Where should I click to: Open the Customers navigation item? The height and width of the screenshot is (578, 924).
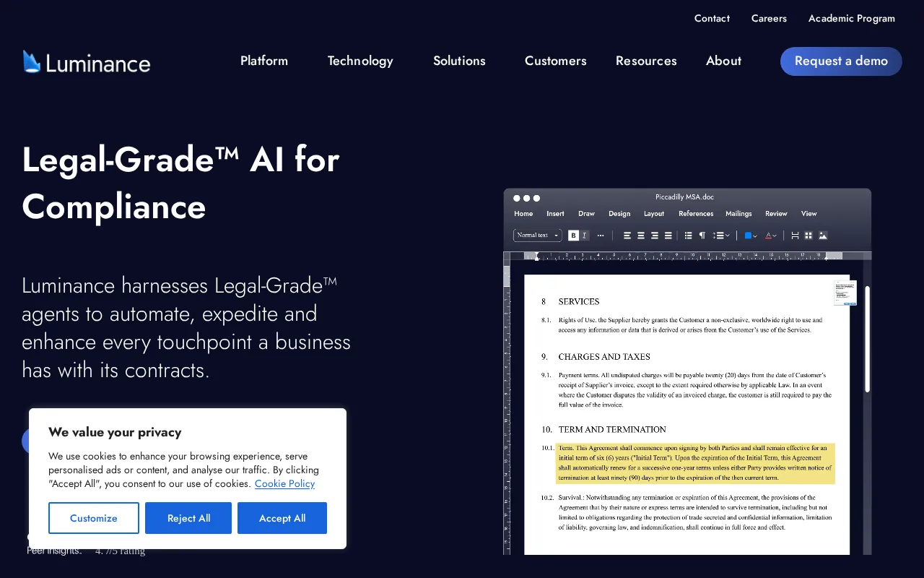(556, 61)
